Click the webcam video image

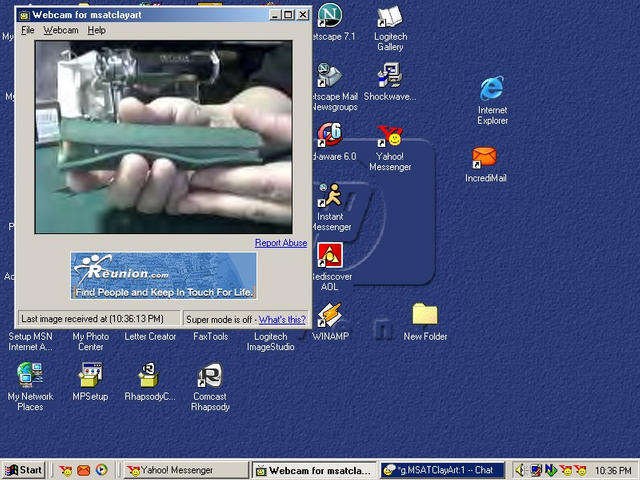164,137
